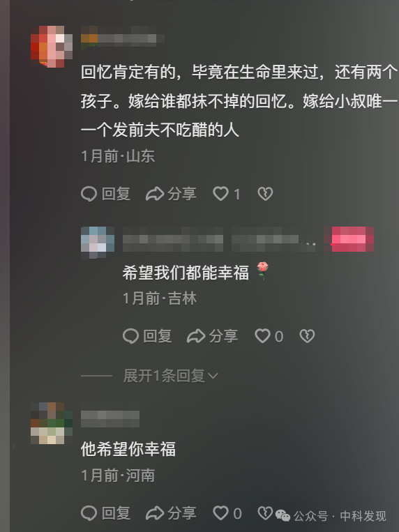Like the Henan comment with heart icon
Viewport: 399px width, 532px height.
[220, 513]
